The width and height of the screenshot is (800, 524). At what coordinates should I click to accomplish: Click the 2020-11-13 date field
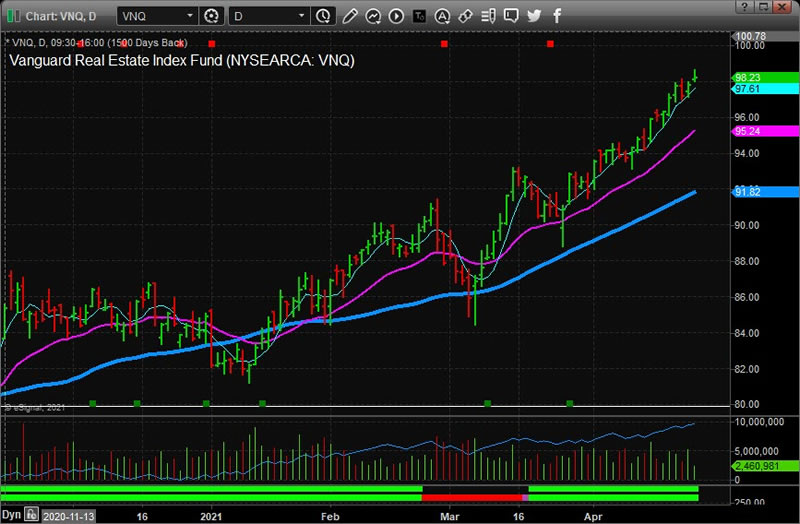point(69,516)
